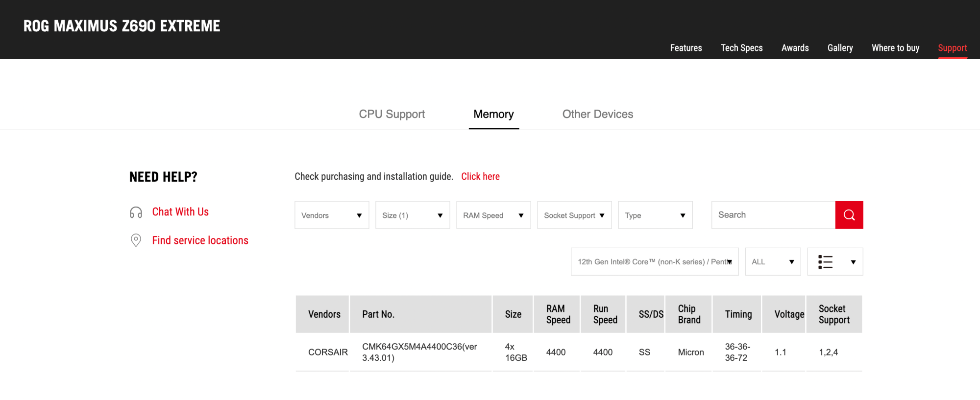980x400 pixels.
Task: Open the Gallery navigation item
Action: click(840, 48)
